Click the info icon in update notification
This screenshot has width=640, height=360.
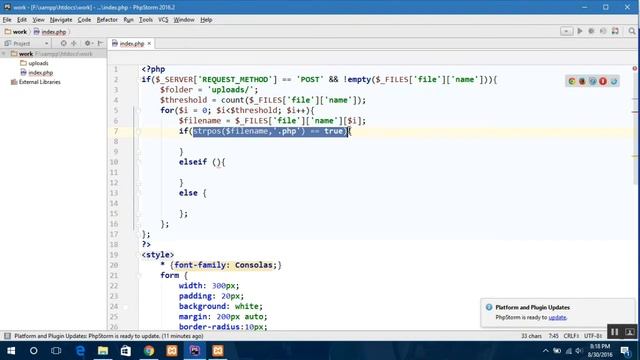click(x=489, y=307)
